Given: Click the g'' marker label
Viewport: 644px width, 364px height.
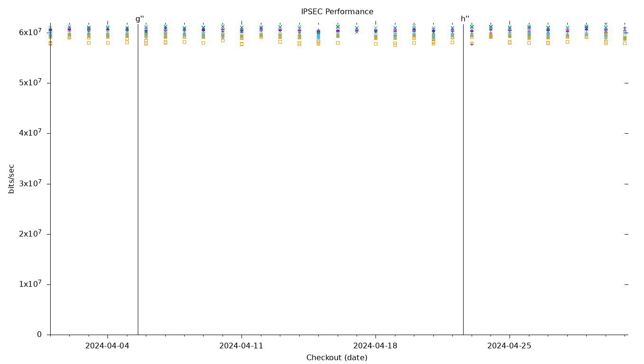Looking at the screenshot, I should (140, 19).
